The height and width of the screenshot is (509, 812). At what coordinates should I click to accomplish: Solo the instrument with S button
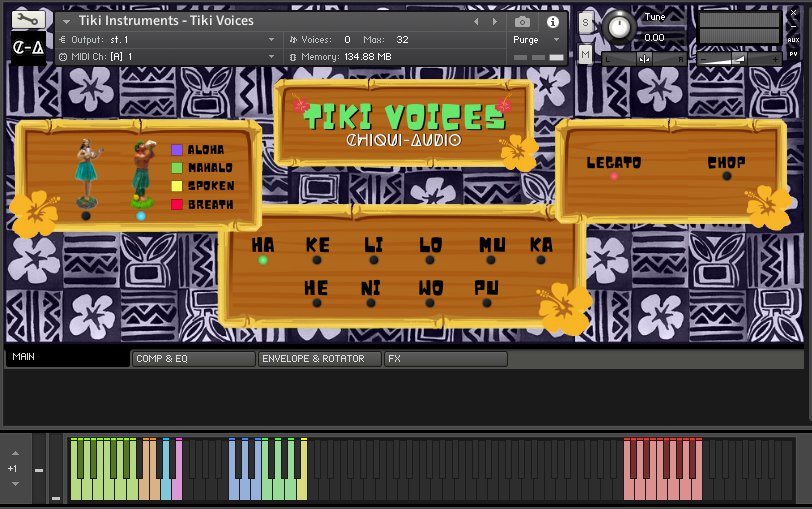pyautogui.click(x=585, y=22)
